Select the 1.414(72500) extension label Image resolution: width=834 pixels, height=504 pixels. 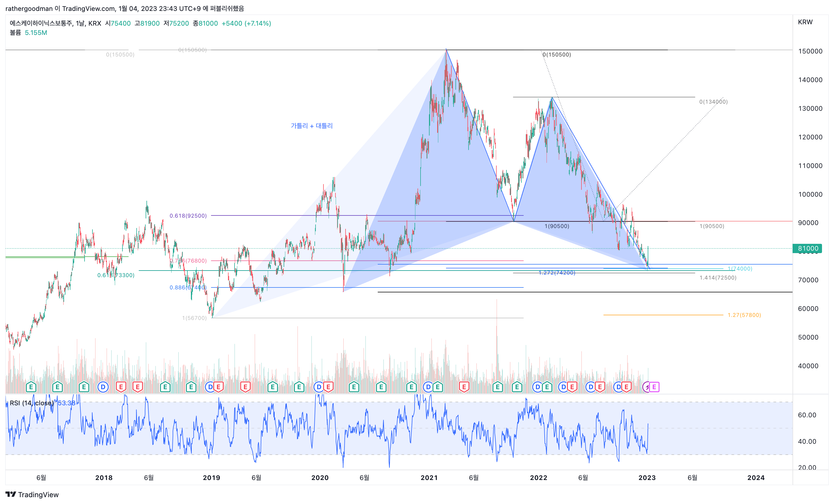(x=718, y=278)
